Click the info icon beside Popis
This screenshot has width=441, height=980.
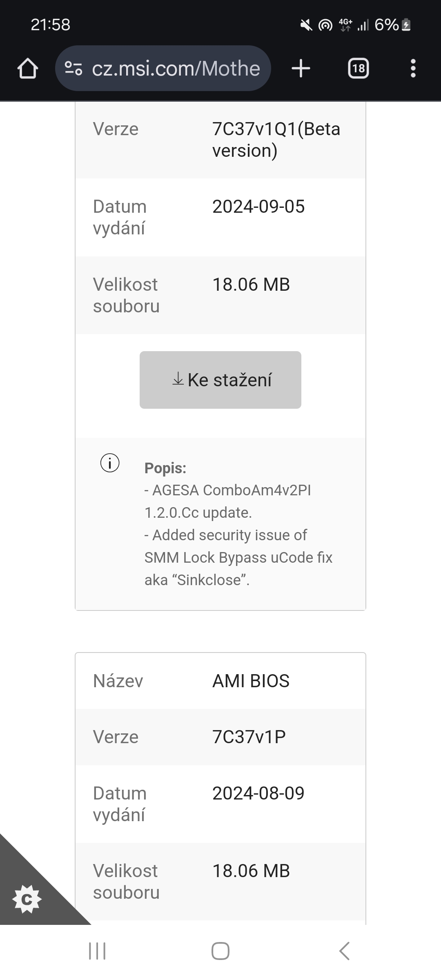point(110,463)
